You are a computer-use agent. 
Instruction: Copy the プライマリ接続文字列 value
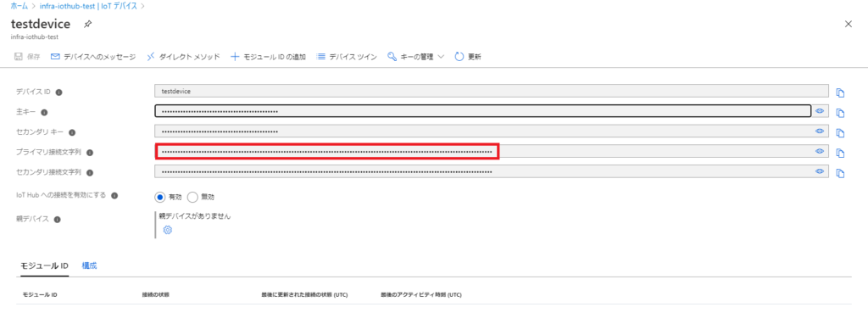tap(840, 153)
